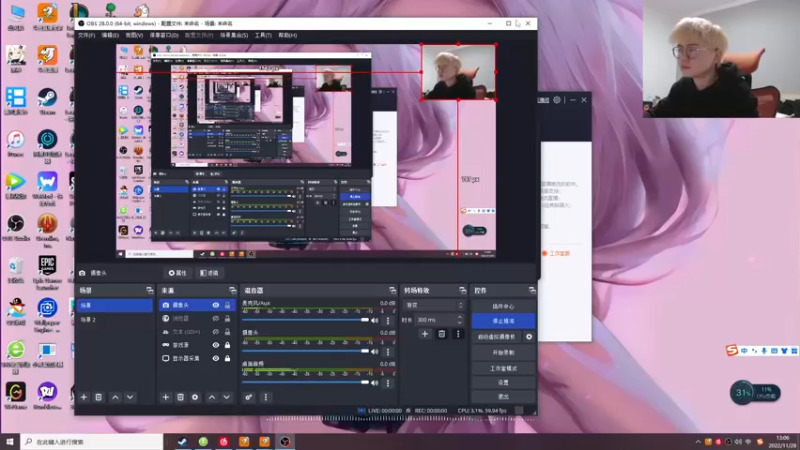This screenshot has width=800, height=450.
Task: Open the 属性 button above Scenes panel
Action: 178,273
